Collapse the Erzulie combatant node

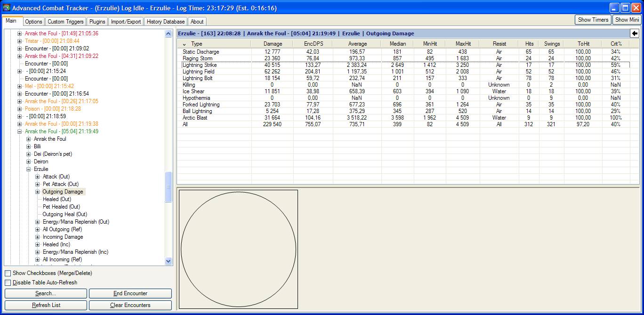[x=29, y=169]
